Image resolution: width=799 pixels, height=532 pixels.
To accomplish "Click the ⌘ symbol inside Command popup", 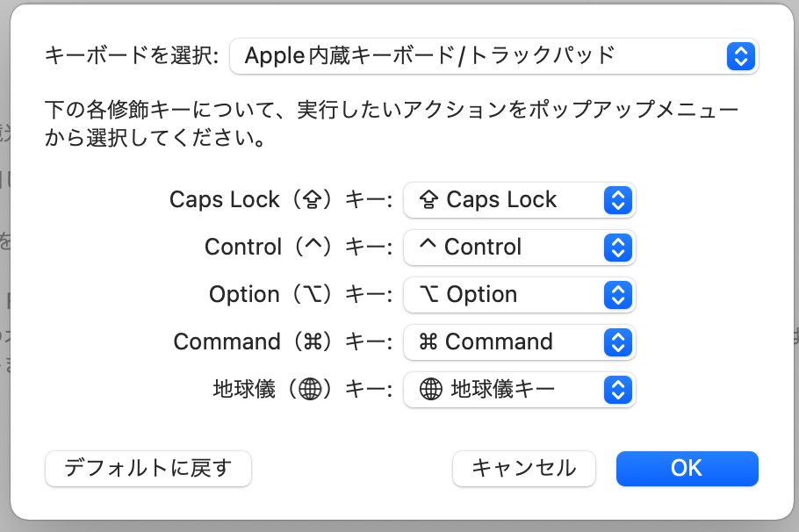I will pyautogui.click(x=428, y=342).
